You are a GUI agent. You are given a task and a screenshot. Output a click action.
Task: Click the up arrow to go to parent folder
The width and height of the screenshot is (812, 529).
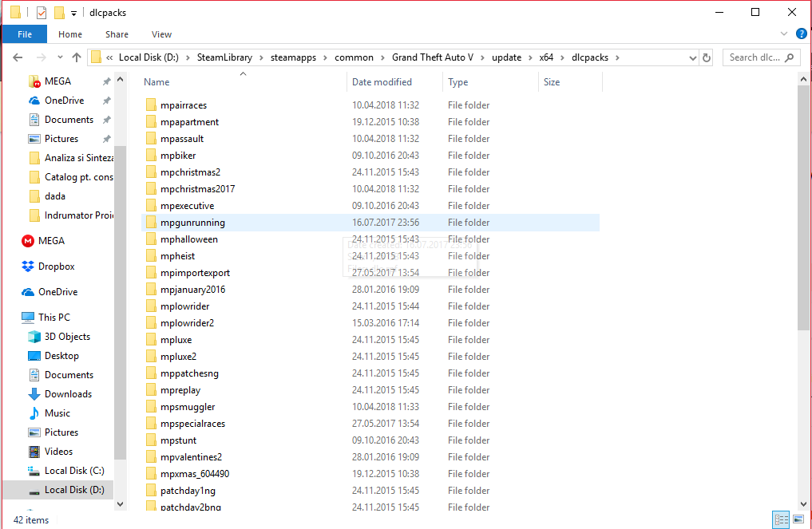click(76, 57)
